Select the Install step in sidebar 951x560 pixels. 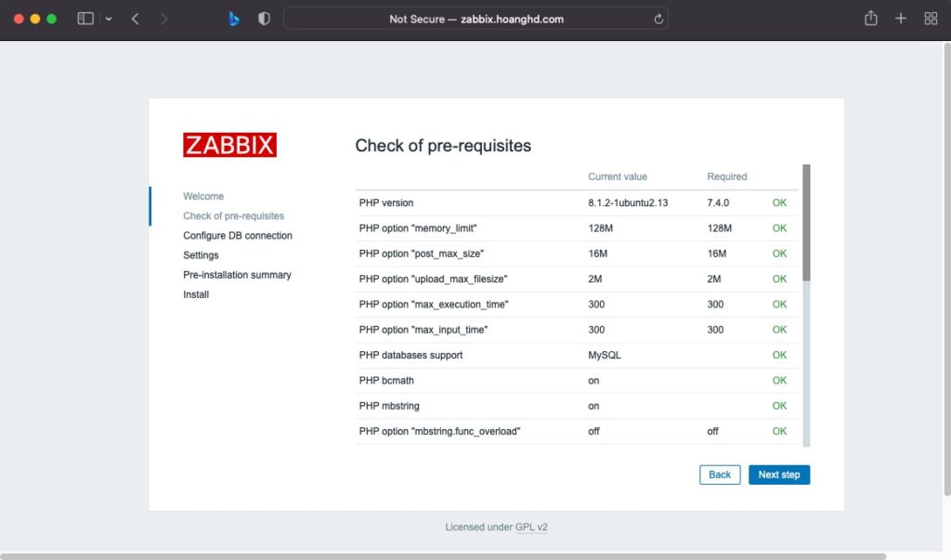[196, 294]
